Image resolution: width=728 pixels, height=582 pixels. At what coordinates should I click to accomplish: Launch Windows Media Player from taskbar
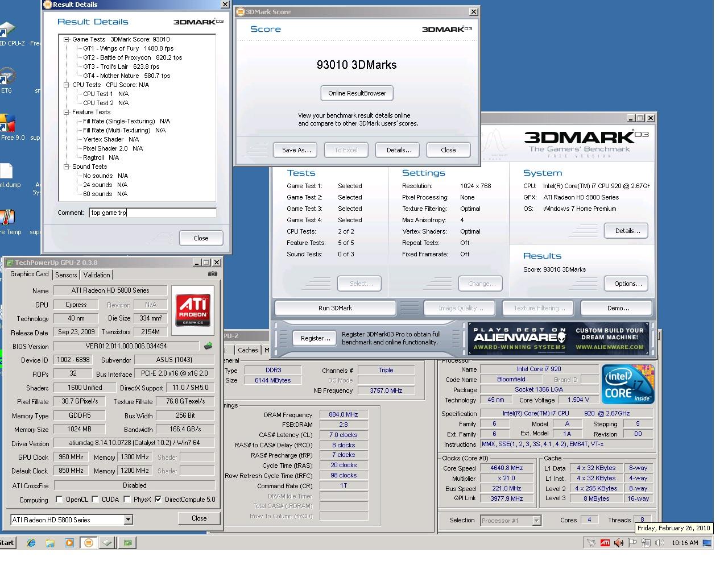[x=69, y=543]
